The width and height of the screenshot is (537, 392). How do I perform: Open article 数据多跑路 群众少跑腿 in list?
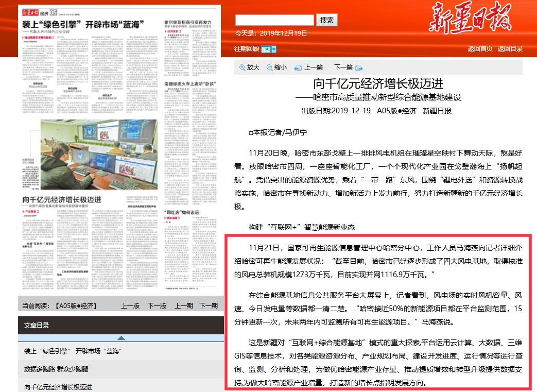click(x=56, y=369)
